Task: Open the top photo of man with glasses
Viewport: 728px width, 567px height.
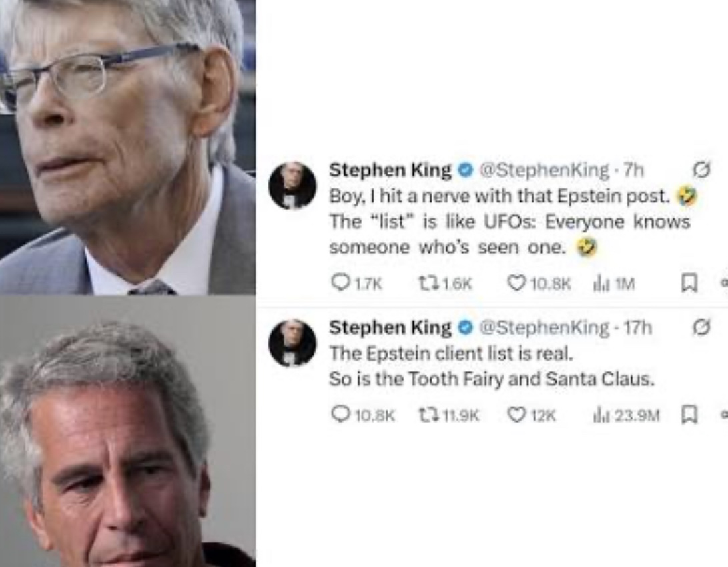Action: [127, 147]
